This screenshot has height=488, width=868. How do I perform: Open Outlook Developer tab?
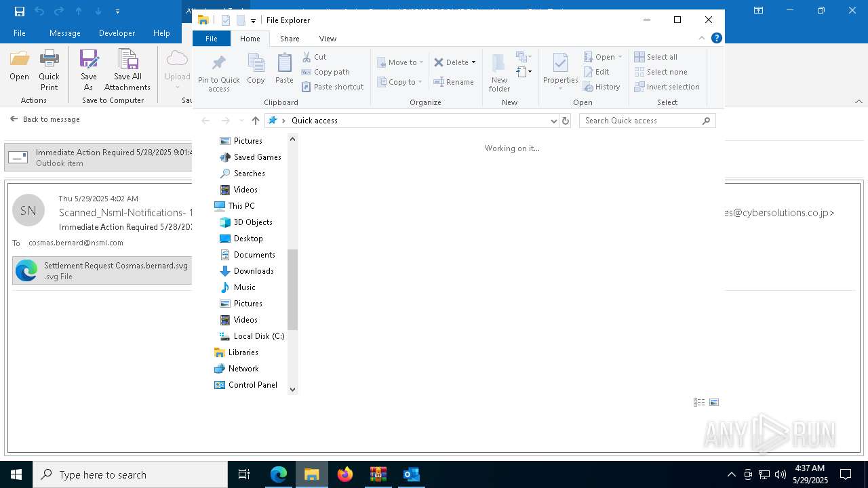[117, 33]
